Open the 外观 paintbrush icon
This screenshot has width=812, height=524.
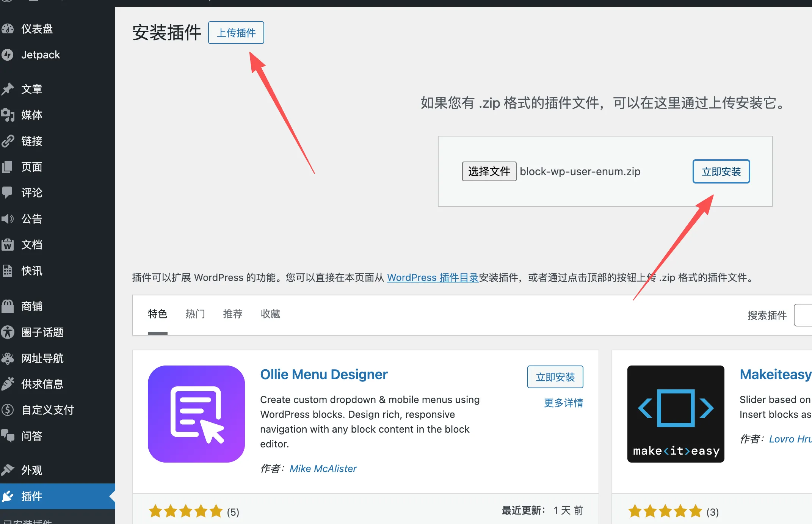pos(8,470)
